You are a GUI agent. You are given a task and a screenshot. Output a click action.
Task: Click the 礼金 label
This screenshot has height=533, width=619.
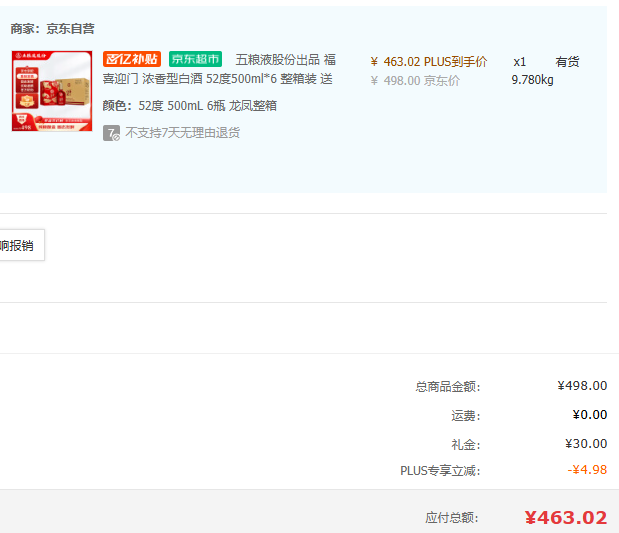click(x=466, y=445)
